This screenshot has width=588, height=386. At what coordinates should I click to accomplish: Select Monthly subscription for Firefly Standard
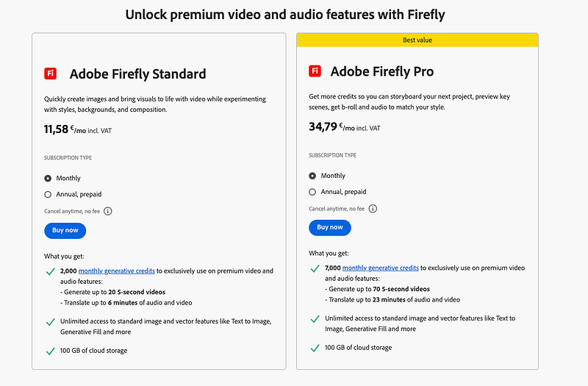[x=49, y=178]
